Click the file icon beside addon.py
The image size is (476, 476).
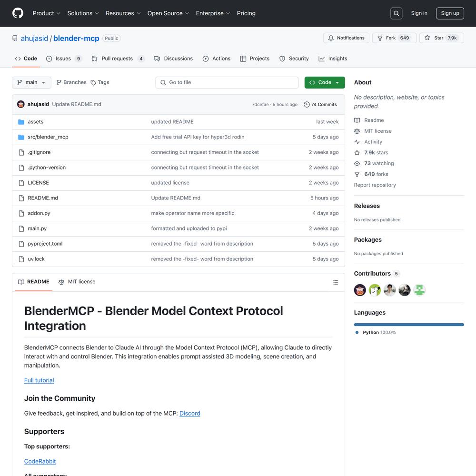pyautogui.click(x=21, y=213)
